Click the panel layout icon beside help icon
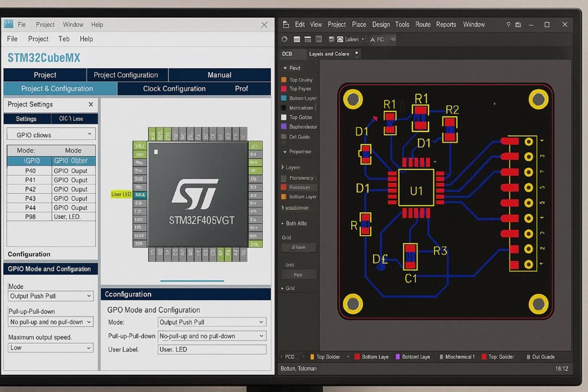The height and width of the screenshot is (392, 588). click(x=518, y=25)
